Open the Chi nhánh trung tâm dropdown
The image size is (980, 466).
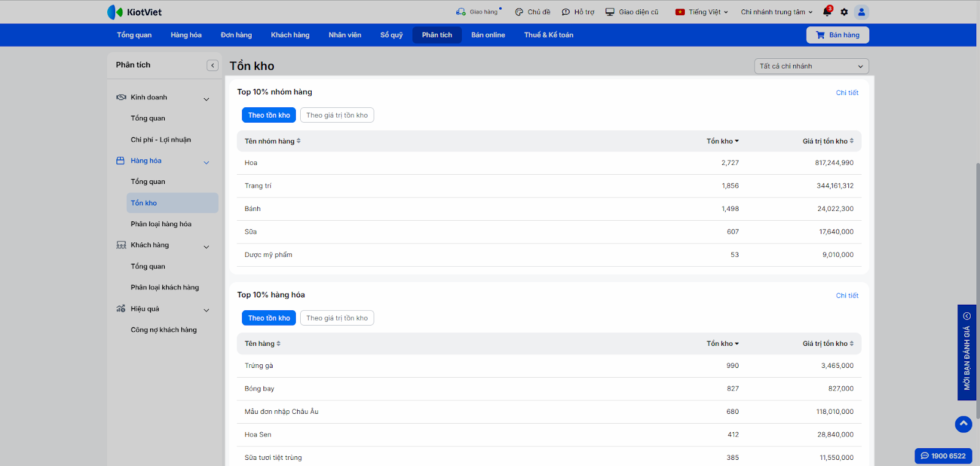tap(777, 12)
